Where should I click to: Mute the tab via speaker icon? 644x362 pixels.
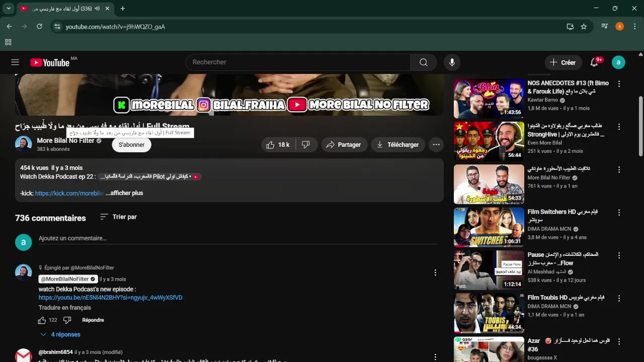[x=97, y=9]
